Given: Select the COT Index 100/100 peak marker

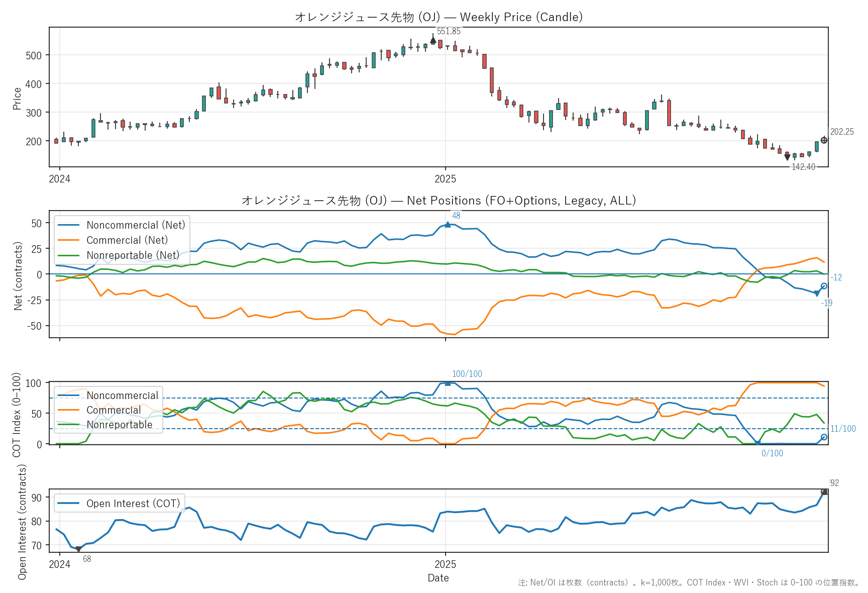Looking at the screenshot, I should tap(448, 383).
